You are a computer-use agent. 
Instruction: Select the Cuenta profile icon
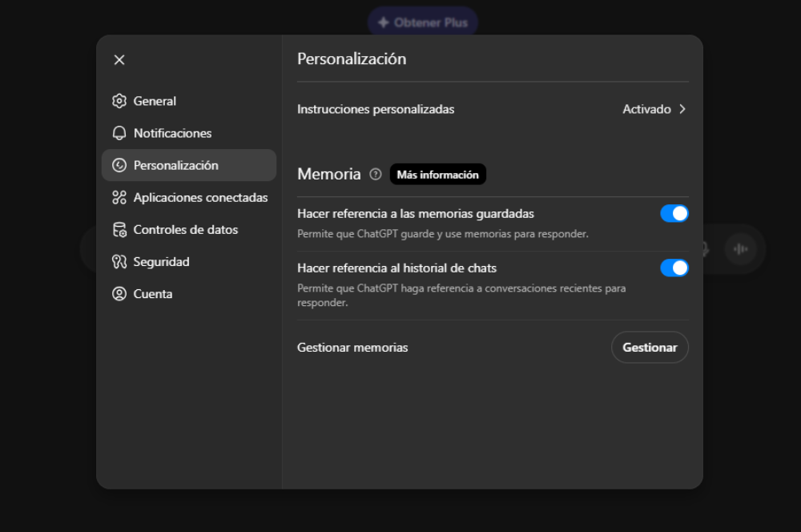click(119, 293)
